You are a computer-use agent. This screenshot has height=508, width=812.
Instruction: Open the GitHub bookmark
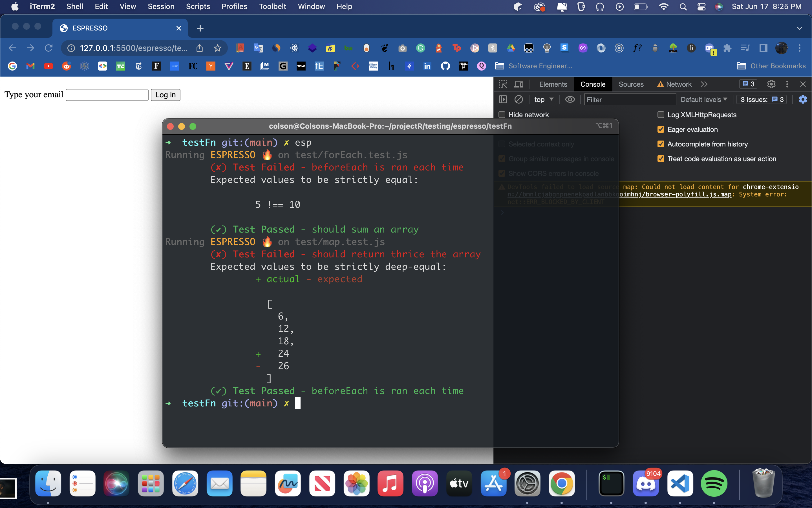(445, 66)
